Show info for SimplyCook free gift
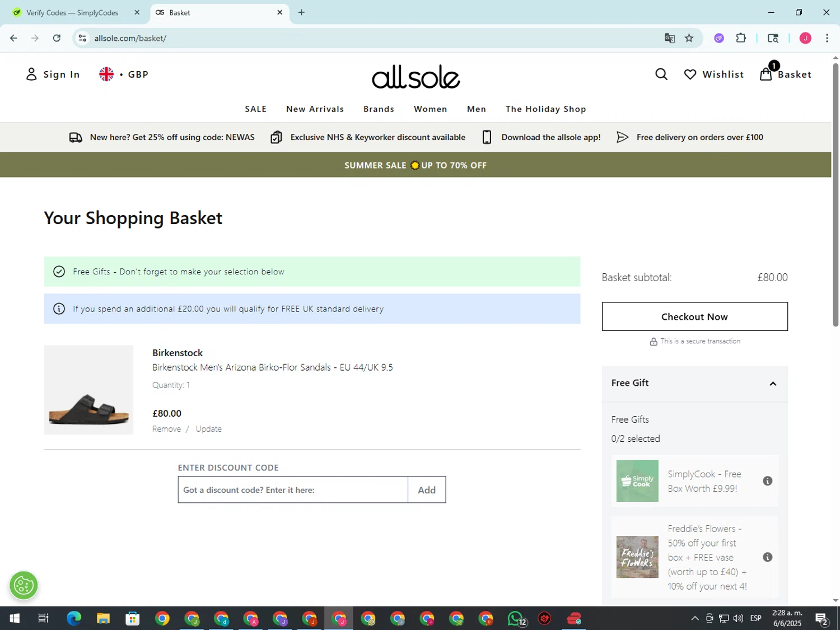Image resolution: width=840 pixels, height=630 pixels. (x=768, y=481)
